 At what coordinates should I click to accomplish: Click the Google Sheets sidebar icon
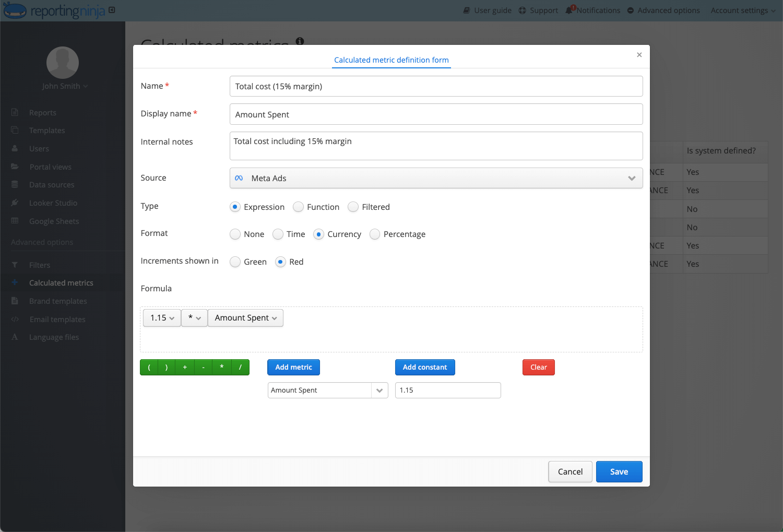click(15, 221)
